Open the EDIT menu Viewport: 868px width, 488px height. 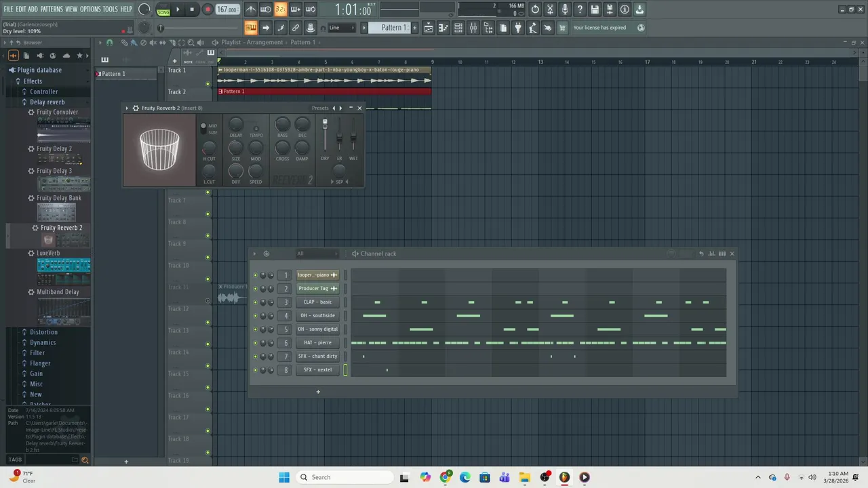pyautogui.click(x=20, y=9)
